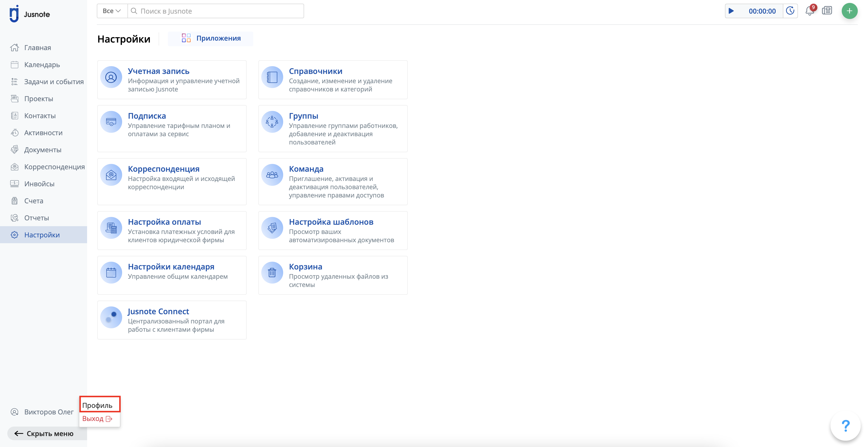Click the Подписка card icon
This screenshot has height=447, width=868.
tap(111, 122)
